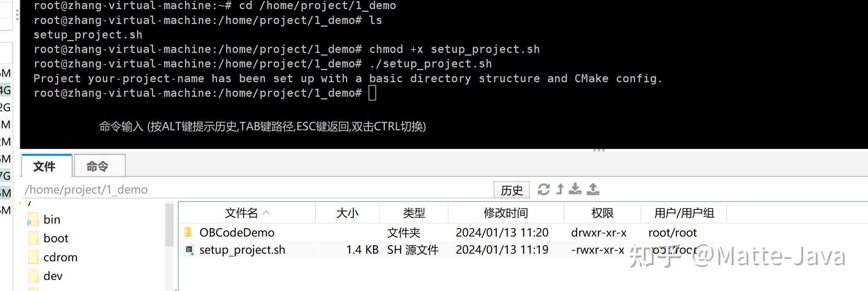
Task: Select the bin folder icon in sidebar
Action: [33, 219]
